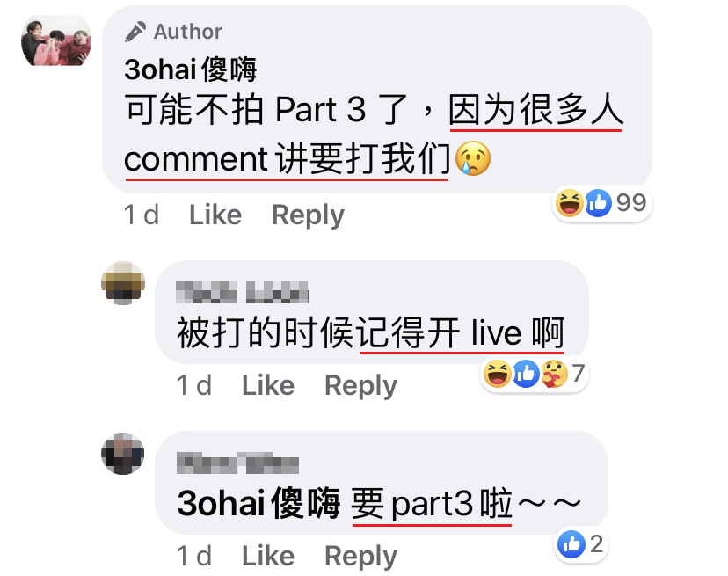This screenshot has width=728, height=576.
Task: Reply to the author's Part 3 comment
Action: (x=308, y=215)
